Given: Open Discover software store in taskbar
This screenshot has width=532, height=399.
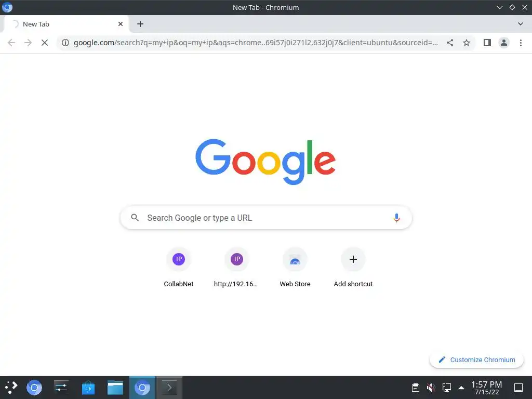Looking at the screenshot, I should tap(88, 388).
